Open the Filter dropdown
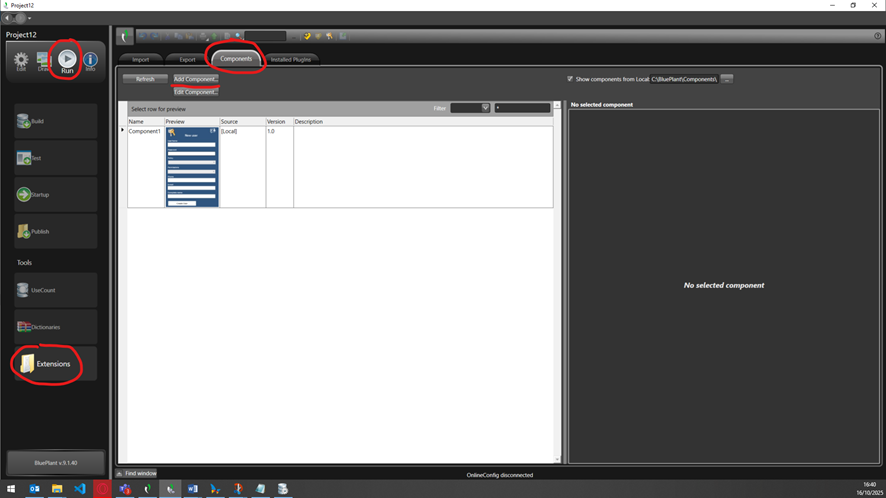886x498 pixels. [x=485, y=108]
